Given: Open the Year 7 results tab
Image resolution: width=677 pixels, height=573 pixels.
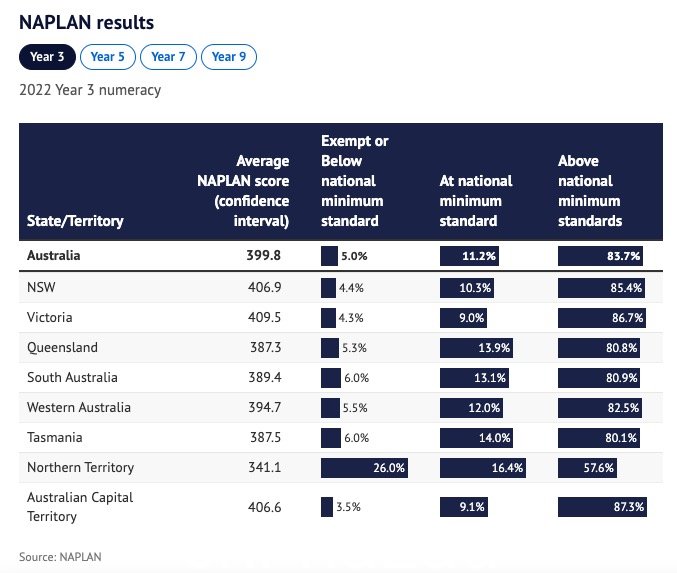Looking at the screenshot, I should [x=168, y=57].
